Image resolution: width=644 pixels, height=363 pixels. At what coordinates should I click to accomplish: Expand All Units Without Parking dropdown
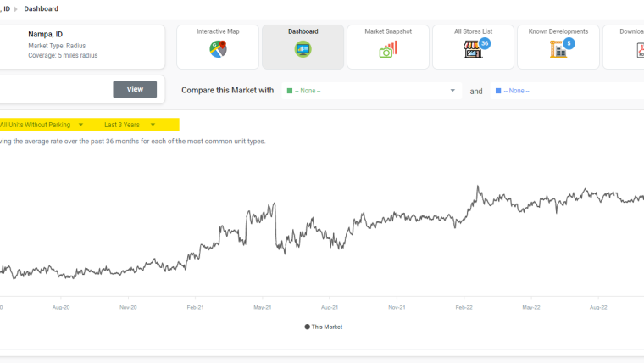[41, 125]
